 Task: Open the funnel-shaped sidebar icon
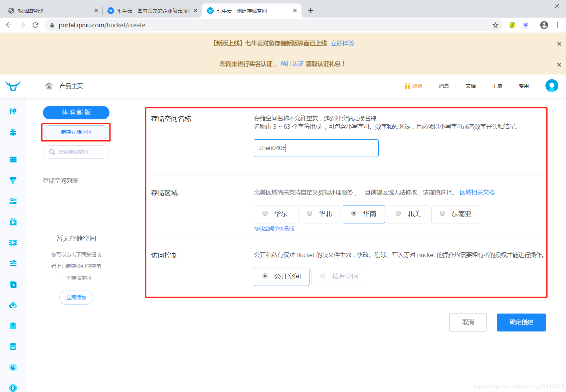coord(13,180)
